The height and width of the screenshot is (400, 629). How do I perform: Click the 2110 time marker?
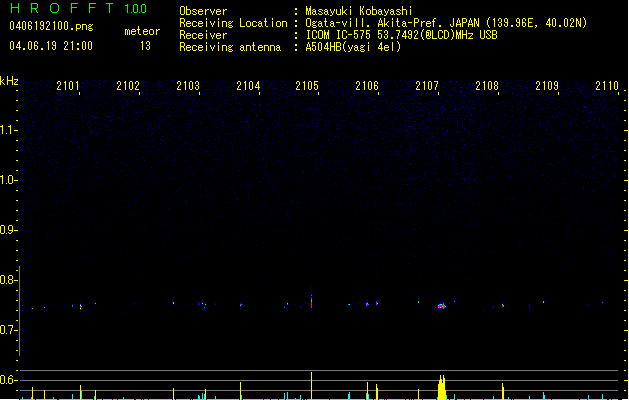tap(607, 85)
